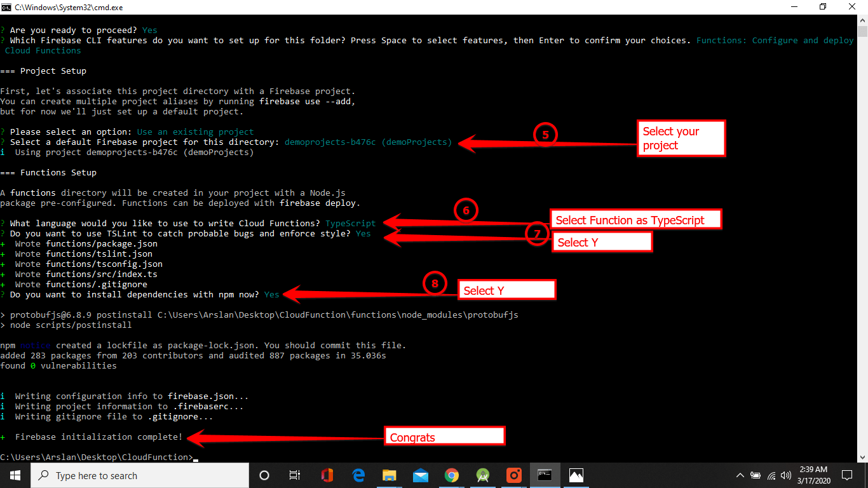Select the cmd.exe taskbar icon
The height and width of the screenshot is (488, 868).
pyautogui.click(x=545, y=475)
